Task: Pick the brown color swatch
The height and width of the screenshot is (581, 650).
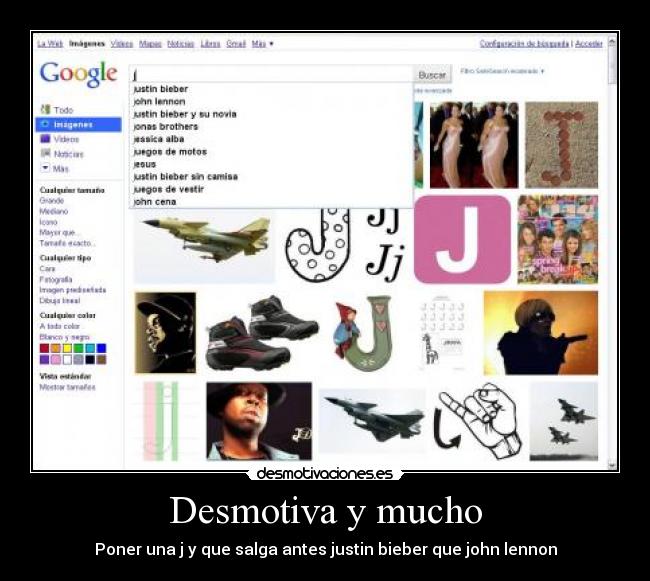Action: tap(101, 359)
